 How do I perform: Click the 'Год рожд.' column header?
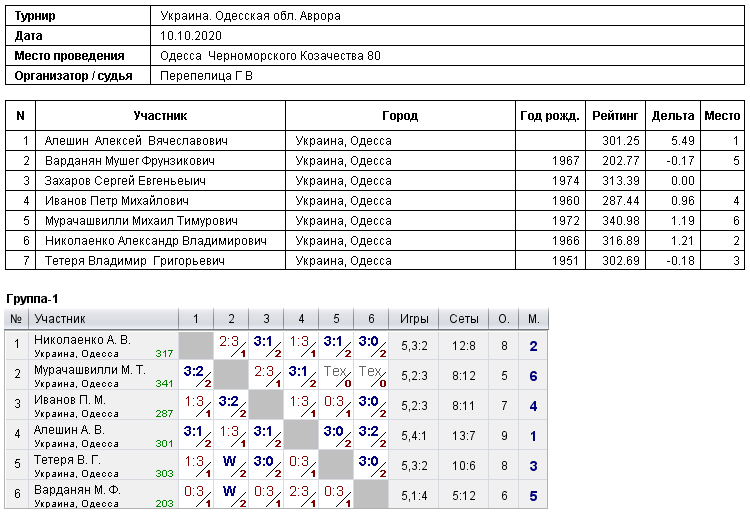550,116
